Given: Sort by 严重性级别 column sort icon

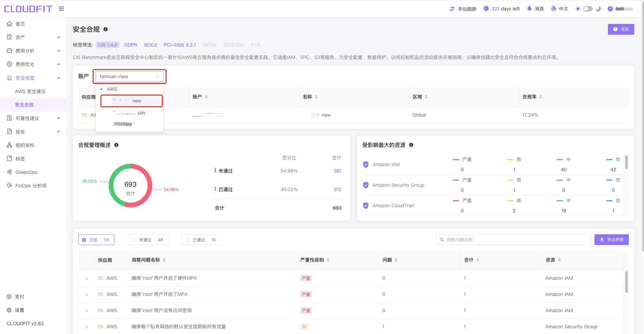Looking at the screenshot, I should pyautogui.click(x=328, y=260).
